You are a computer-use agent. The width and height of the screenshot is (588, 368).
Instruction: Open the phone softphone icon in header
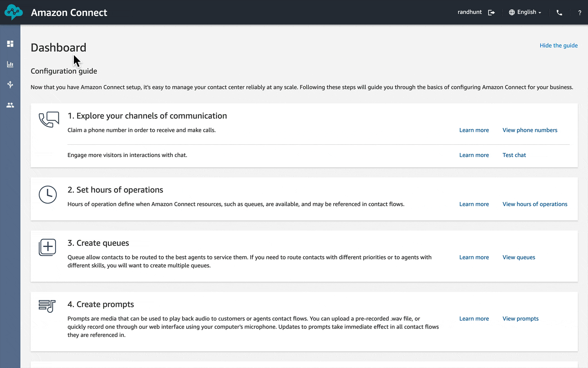coord(559,13)
